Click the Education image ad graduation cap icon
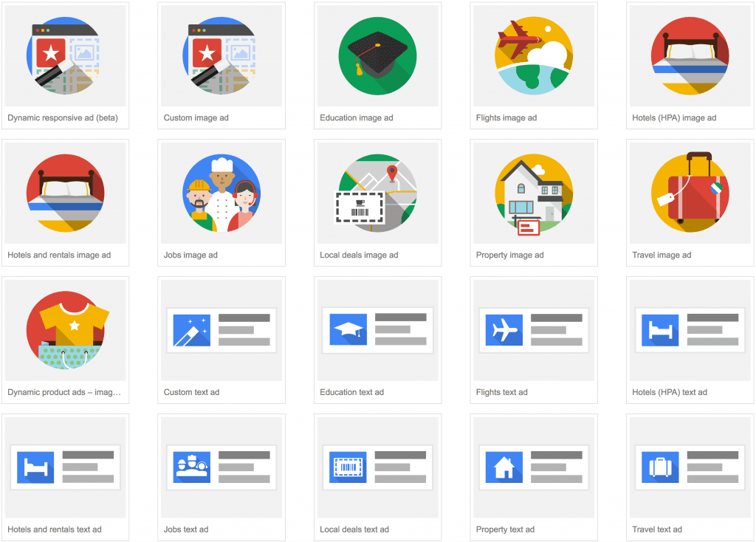This screenshot has width=756, height=542. pos(377,55)
